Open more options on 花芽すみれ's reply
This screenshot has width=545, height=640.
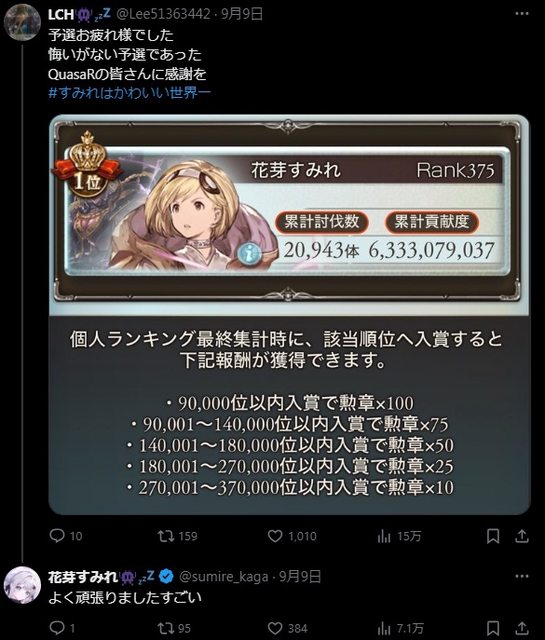[x=522, y=576]
